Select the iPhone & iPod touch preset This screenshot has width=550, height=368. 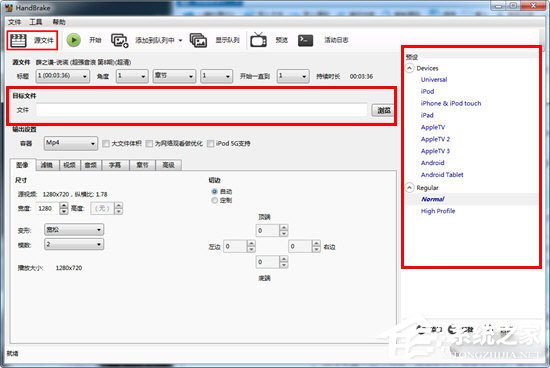point(451,103)
